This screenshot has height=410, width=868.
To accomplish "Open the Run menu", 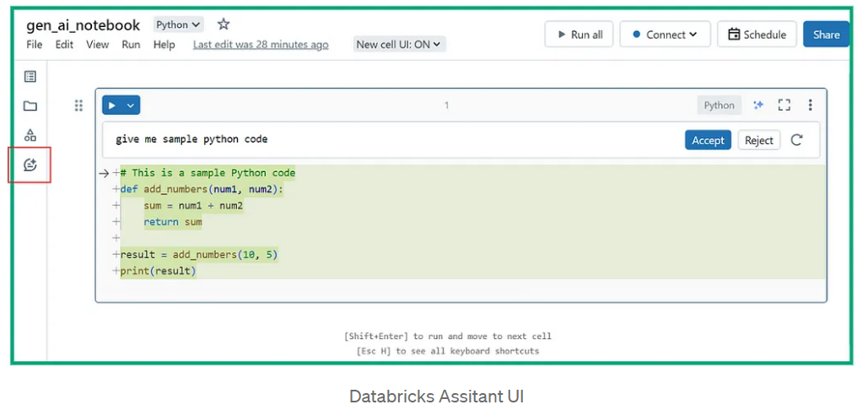I will [x=131, y=45].
